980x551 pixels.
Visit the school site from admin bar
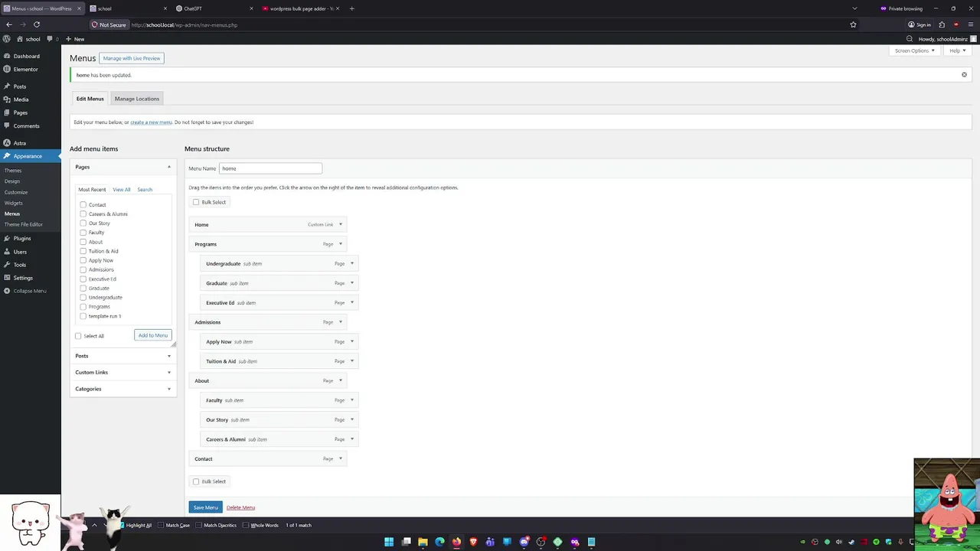pos(29,39)
